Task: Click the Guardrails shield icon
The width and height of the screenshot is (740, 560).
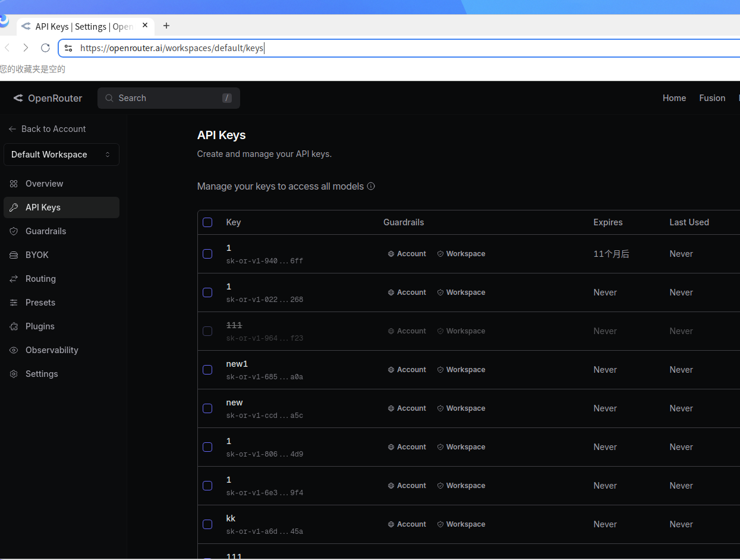Action: 14,231
